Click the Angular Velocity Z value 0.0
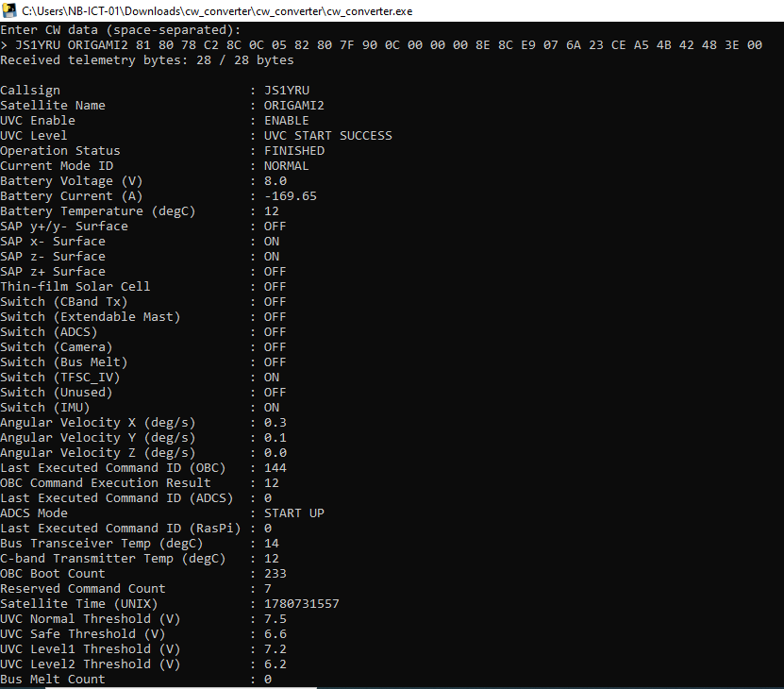Image resolution: width=784 pixels, height=689 pixels. [275, 453]
